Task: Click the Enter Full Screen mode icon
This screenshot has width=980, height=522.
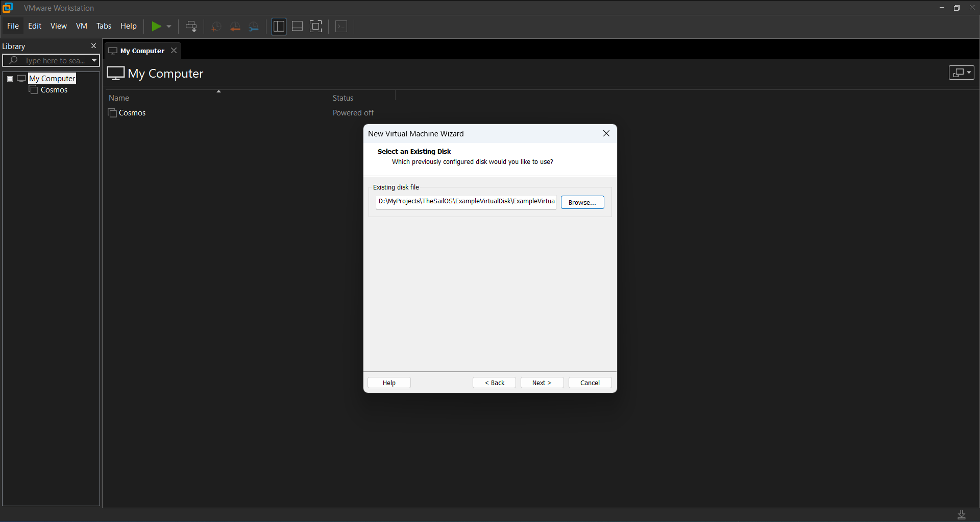Action: (316, 26)
